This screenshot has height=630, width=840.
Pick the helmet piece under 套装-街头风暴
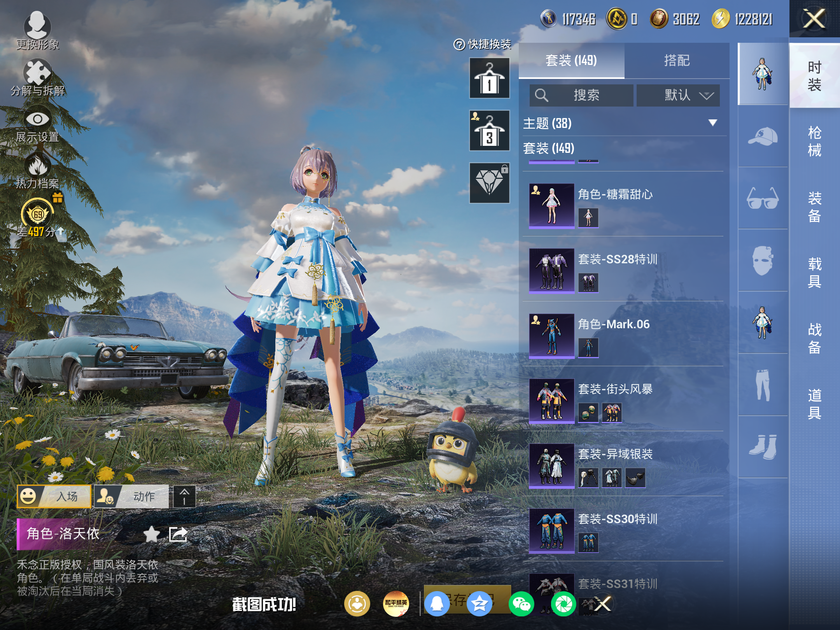pos(588,413)
